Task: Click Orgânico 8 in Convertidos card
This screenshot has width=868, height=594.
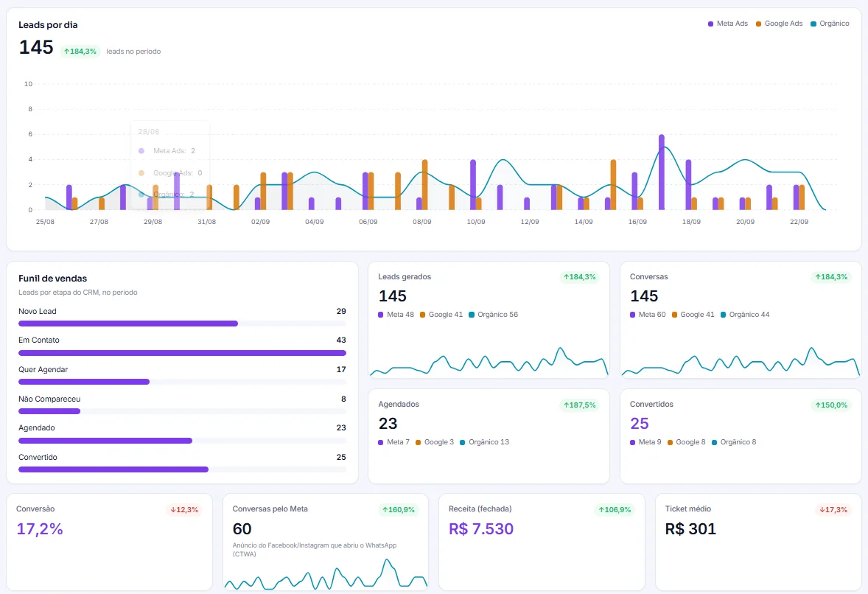Action: [x=734, y=441]
